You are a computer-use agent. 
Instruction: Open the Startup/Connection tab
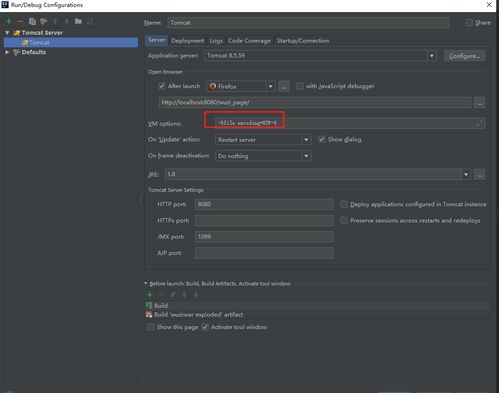(303, 41)
